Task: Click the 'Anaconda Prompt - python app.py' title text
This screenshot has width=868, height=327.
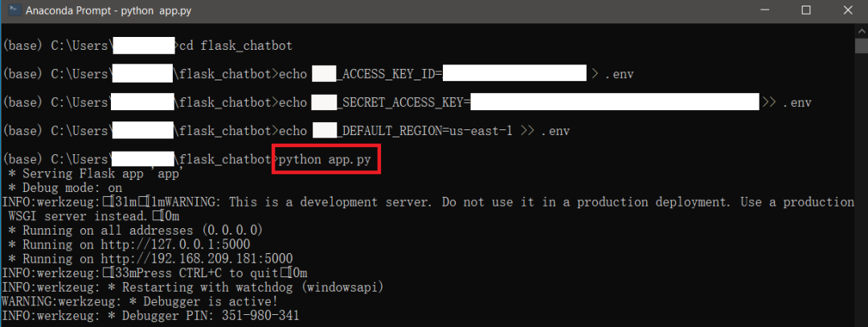Action: pyautogui.click(x=108, y=10)
